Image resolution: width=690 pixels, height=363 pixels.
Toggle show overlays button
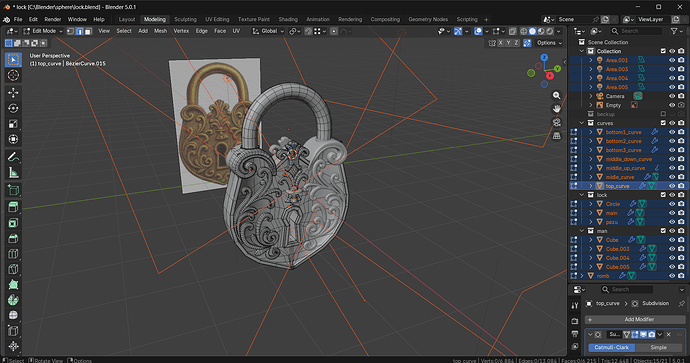(x=478, y=31)
